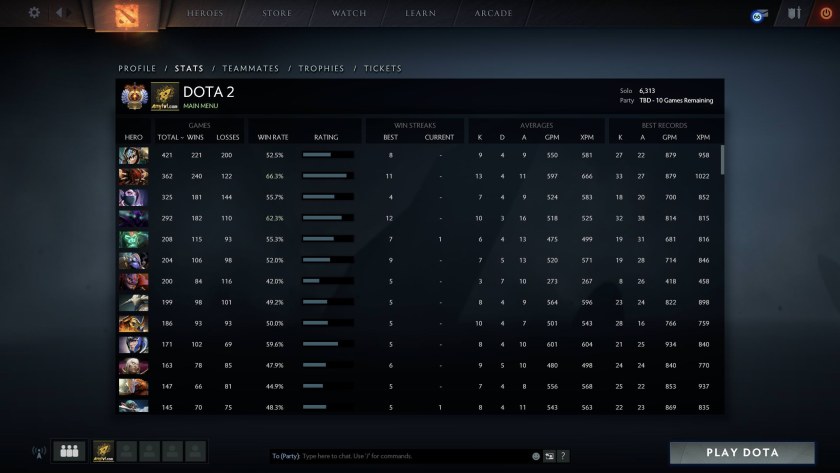
Task: Switch to the TICKETS tab
Action: (382, 68)
